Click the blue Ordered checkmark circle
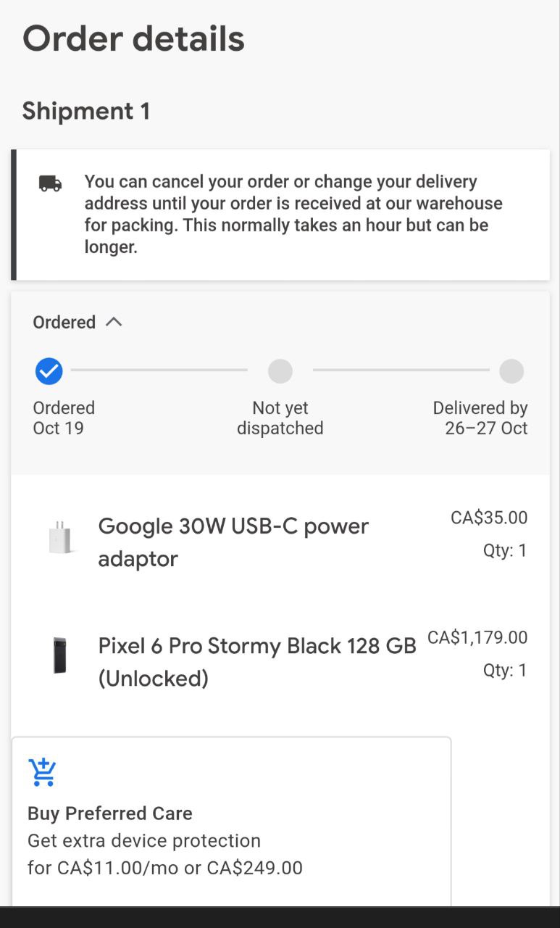This screenshot has height=928, width=560. [x=49, y=371]
